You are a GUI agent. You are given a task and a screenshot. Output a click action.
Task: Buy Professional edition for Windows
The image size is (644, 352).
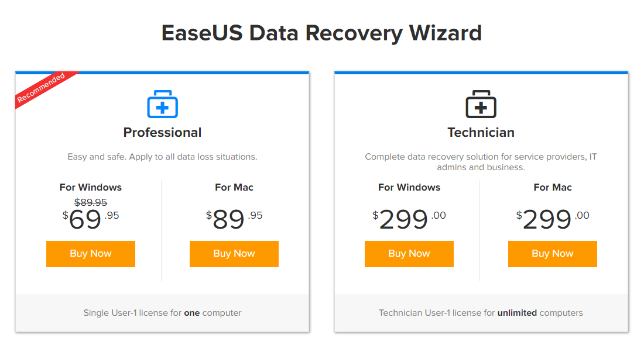91,254
